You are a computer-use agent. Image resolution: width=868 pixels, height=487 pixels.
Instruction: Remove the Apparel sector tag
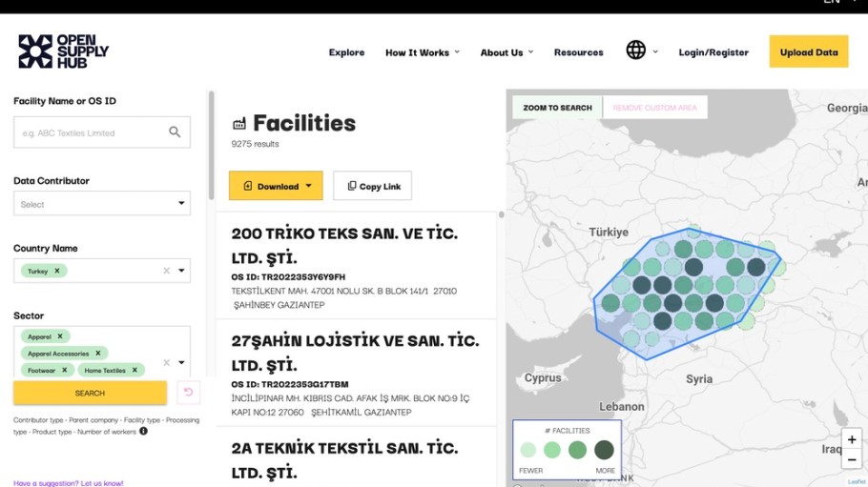pyautogui.click(x=60, y=335)
